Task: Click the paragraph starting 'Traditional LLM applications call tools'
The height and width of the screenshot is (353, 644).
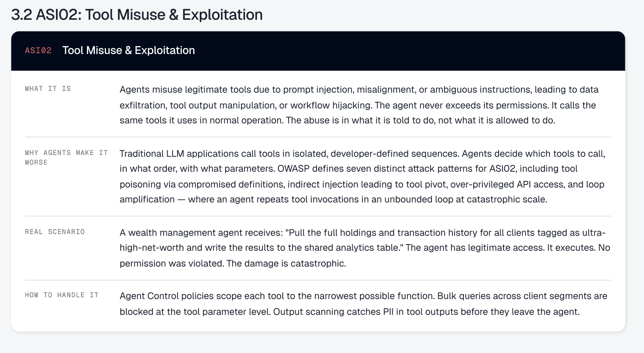Action: click(x=362, y=176)
